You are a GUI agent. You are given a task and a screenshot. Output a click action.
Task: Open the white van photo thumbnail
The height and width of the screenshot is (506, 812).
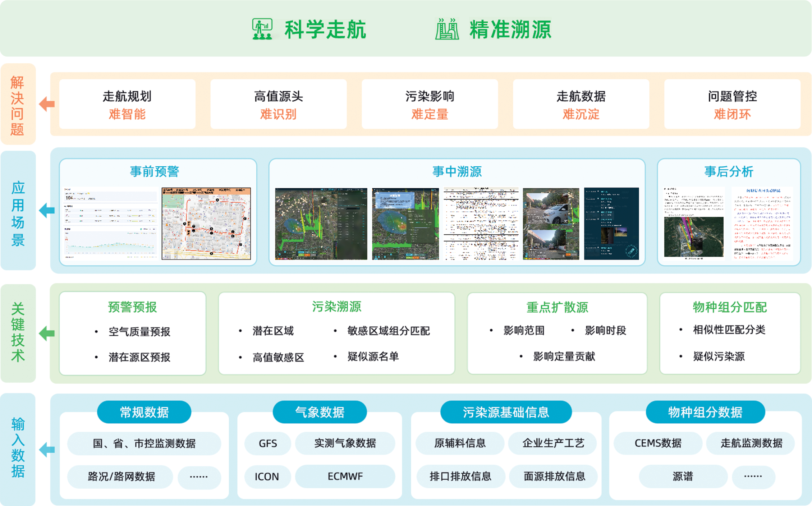(551, 224)
